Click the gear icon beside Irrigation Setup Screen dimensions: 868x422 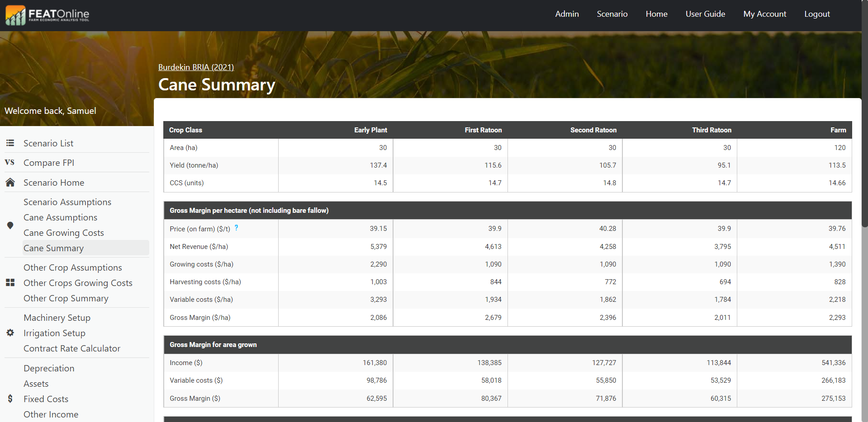click(10, 333)
